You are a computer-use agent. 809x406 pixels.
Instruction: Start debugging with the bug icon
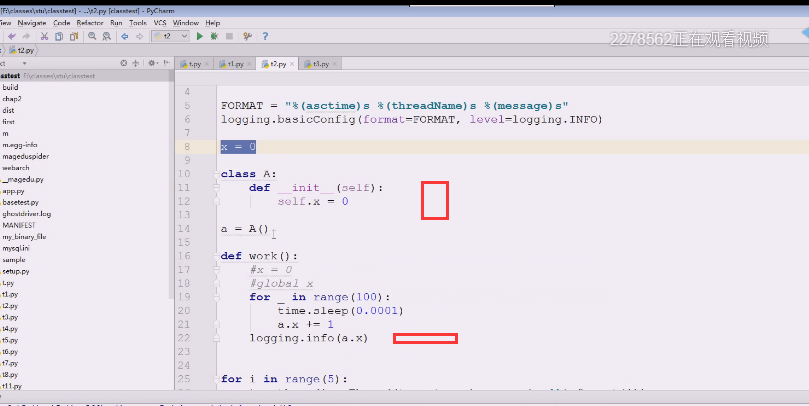tap(214, 36)
